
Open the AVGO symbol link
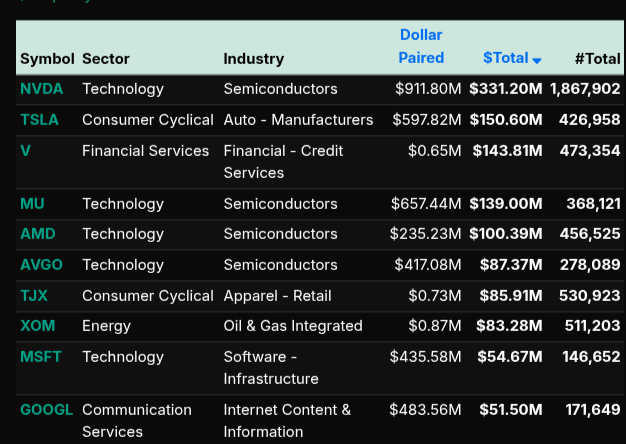[x=42, y=265]
